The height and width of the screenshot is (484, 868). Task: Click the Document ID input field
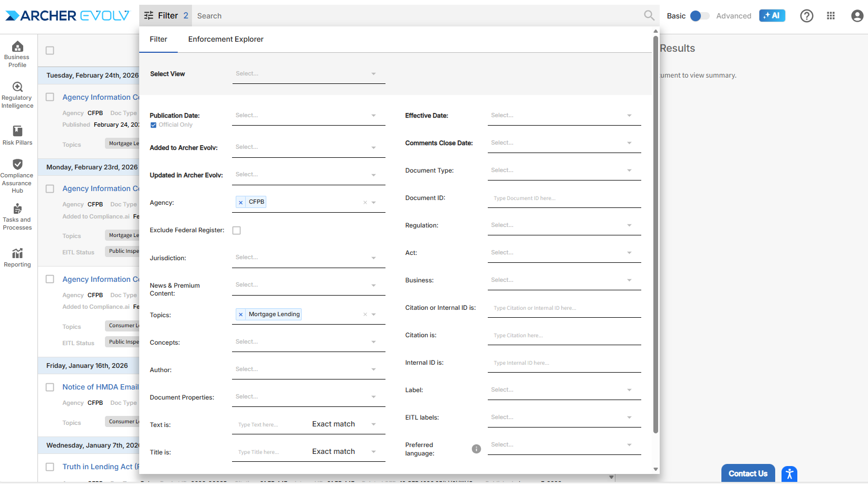564,198
